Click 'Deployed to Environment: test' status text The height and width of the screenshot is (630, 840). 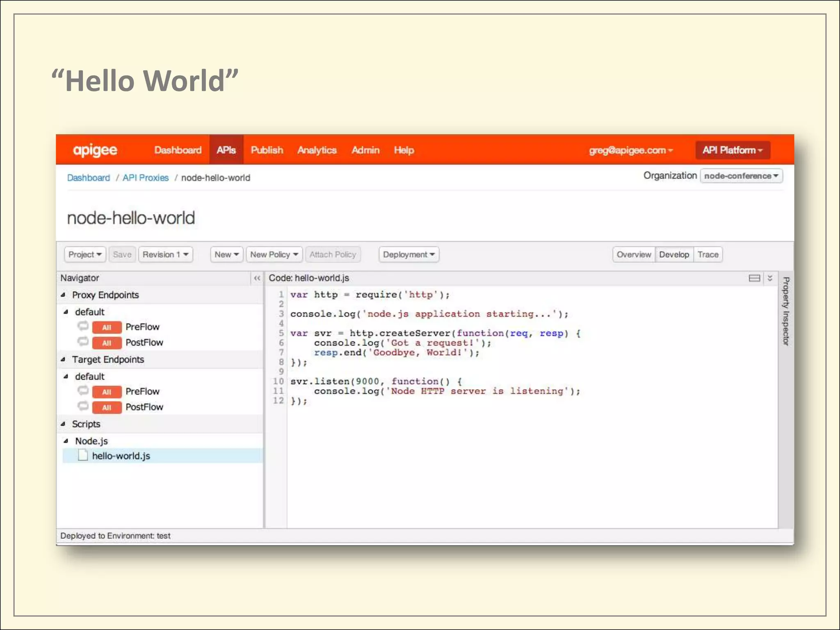click(115, 536)
